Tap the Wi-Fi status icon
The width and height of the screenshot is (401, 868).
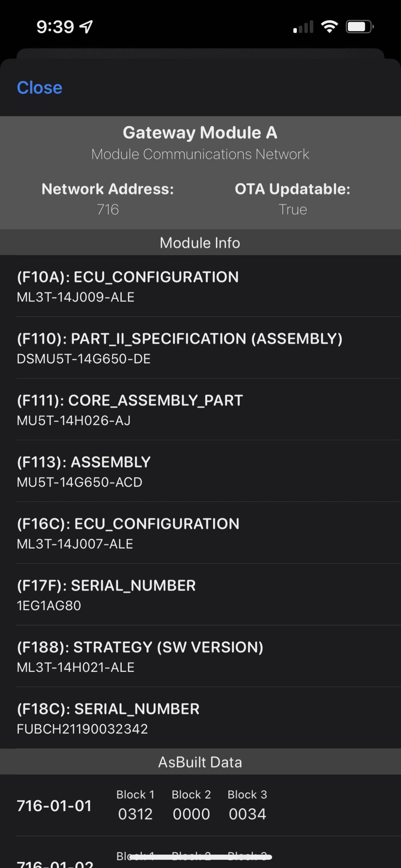click(x=329, y=27)
